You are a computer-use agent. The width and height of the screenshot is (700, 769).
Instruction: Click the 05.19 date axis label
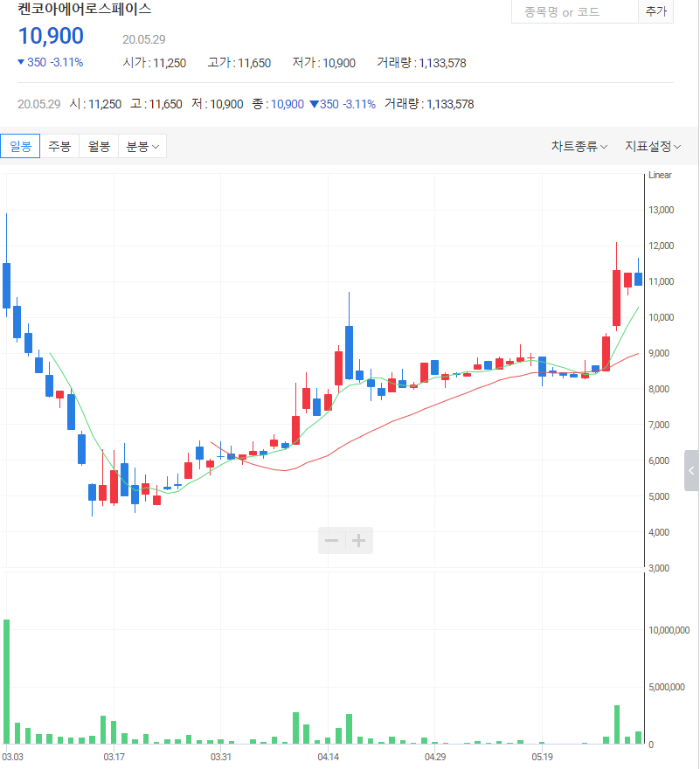coord(542,757)
